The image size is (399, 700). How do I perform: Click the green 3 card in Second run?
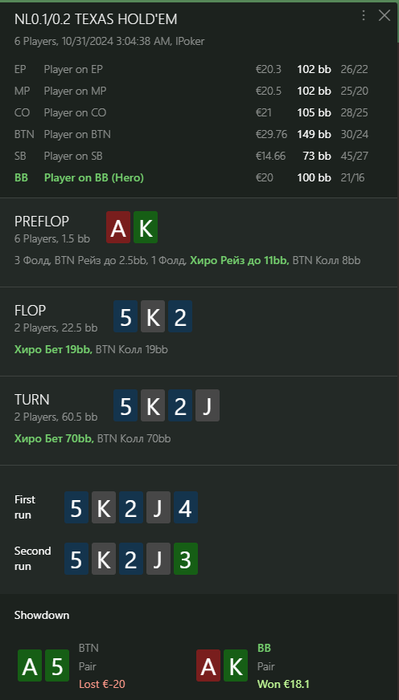[186, 559]
